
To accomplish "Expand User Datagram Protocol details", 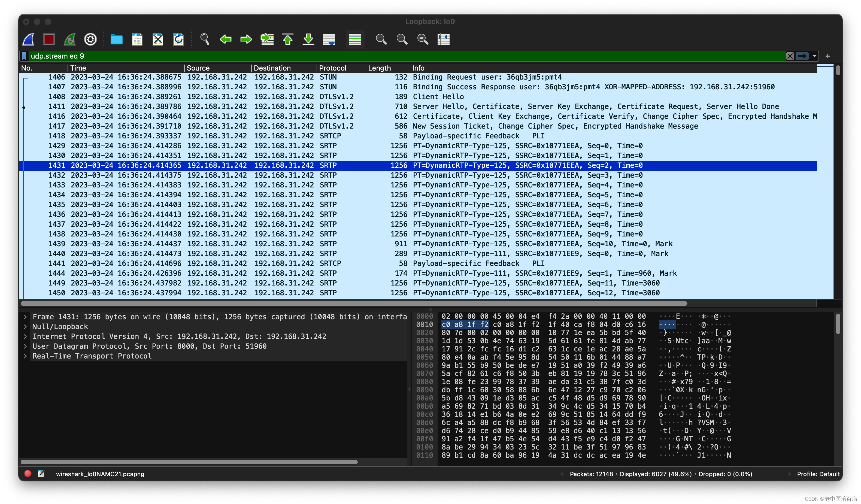I will [25, 346].
